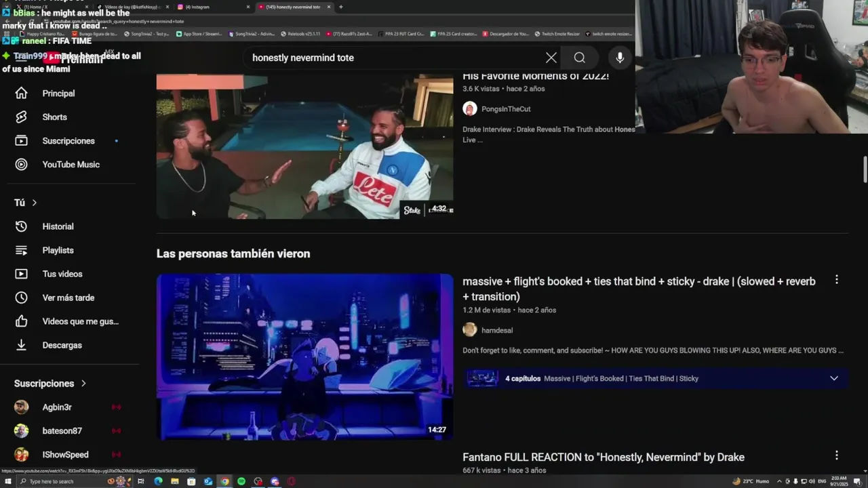Start voice search with the microphone
Screen dimensions: 868x488
620,58
